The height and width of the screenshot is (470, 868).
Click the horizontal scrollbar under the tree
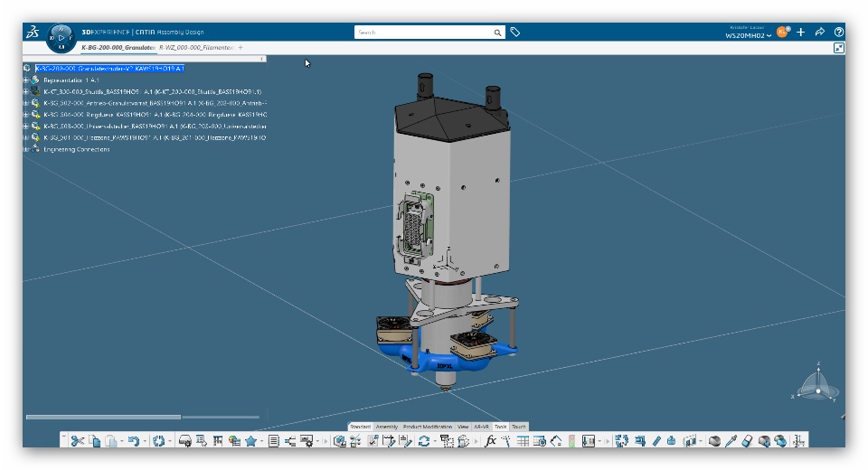[103, 417]
